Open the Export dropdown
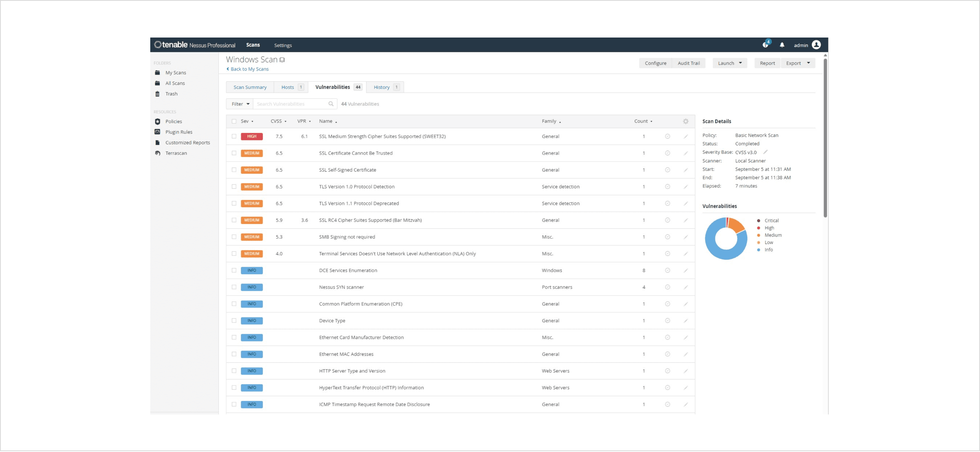This screenshot has width=980, height=452. pos(798,63)
